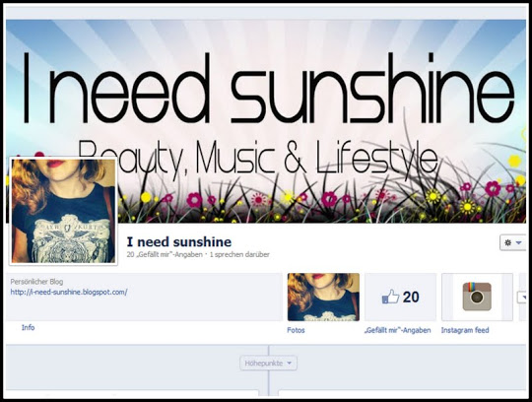Click the timeline center line marker
This screenshot has height=402, width=532.
(268, 370)
